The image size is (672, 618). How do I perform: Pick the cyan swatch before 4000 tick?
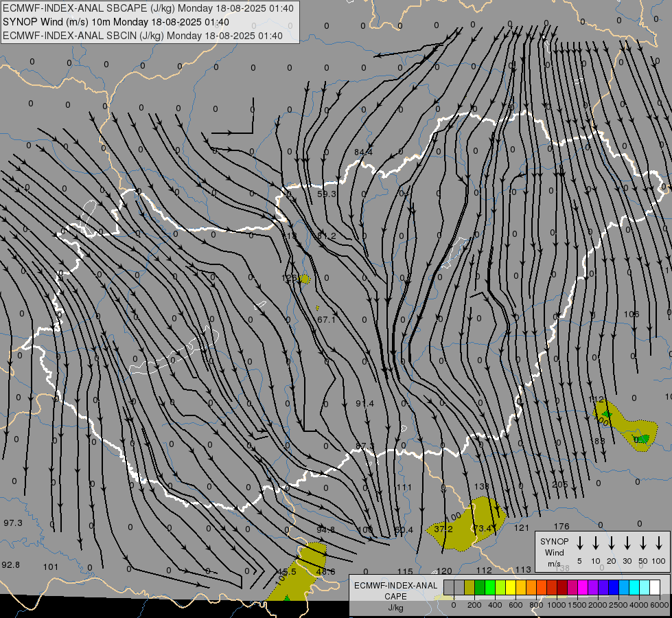(634, 587)
